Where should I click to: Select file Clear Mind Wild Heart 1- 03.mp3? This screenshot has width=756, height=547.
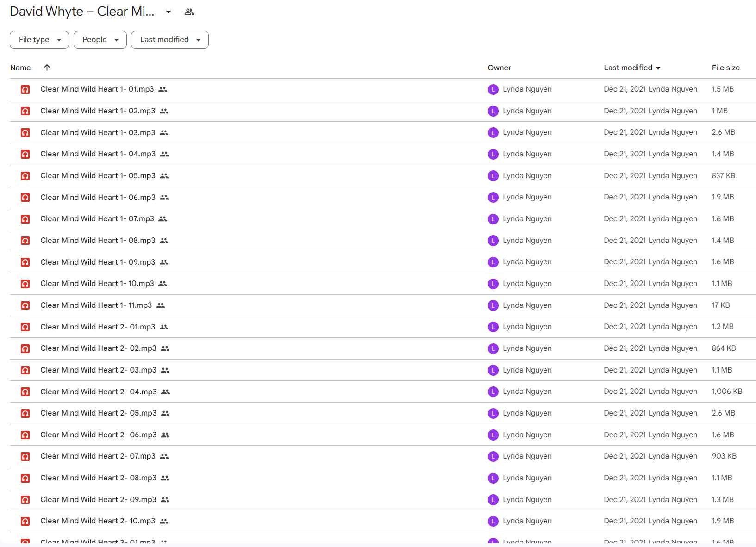click(x=383, y=132)
